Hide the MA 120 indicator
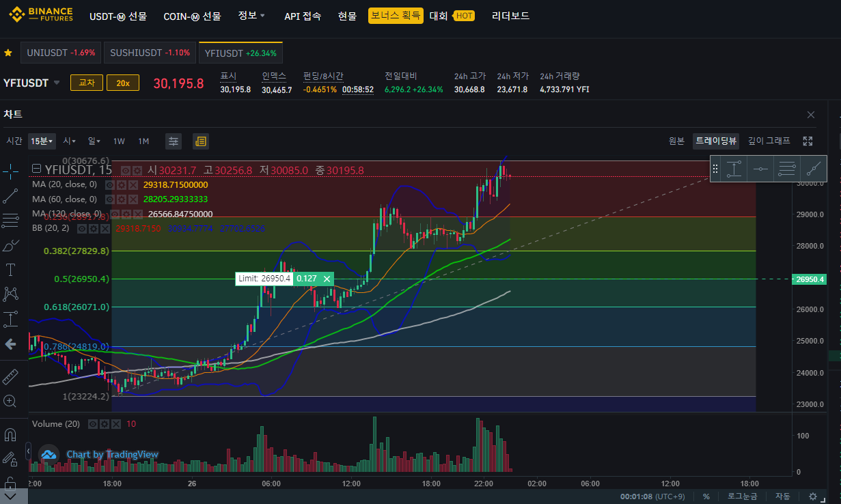Viewport: 841px width, 504px height. pyautogui.click(x=114, y=214)
